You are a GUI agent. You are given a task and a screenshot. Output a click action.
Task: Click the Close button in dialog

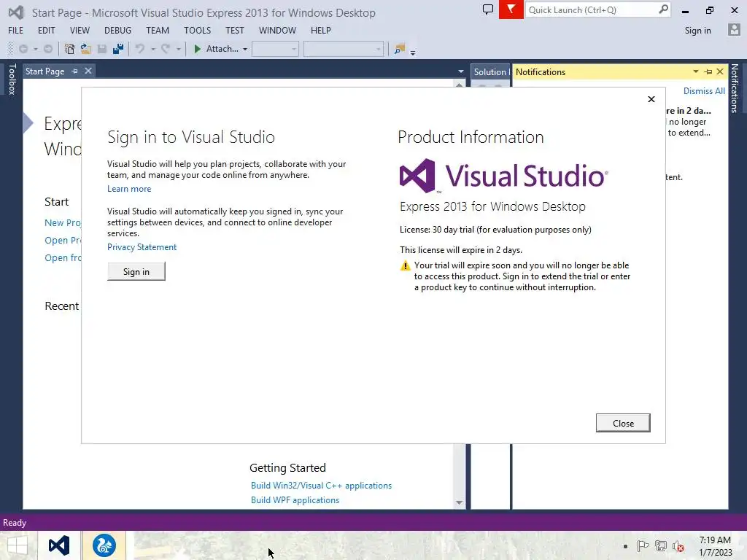point(623,423)
